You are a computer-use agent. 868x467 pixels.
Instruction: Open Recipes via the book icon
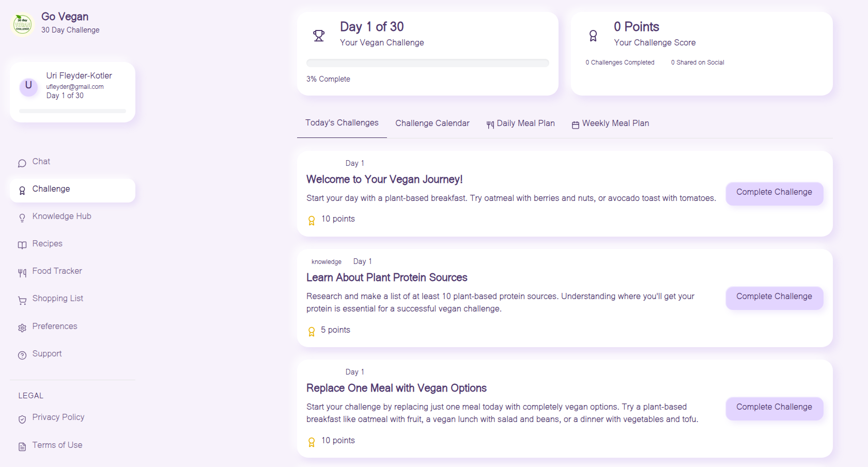coord(22,245)
